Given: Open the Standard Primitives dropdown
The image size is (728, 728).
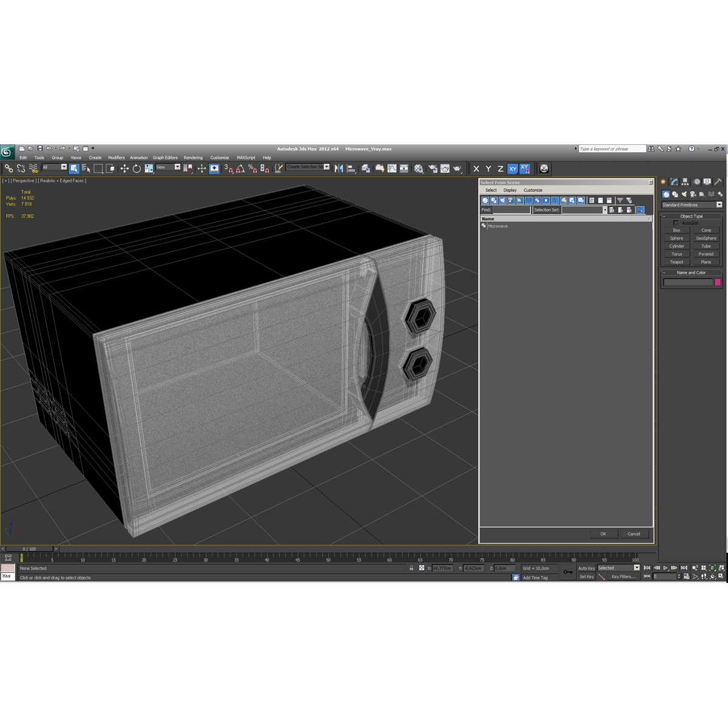Looking at the screenshot, I should 719,204.
